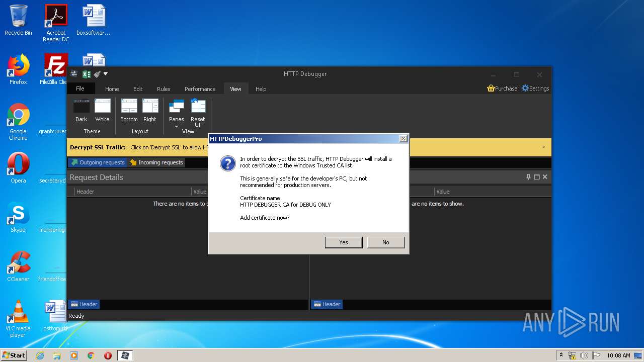The width and height of the screenshot is (644, 362).
Task: Open Skype desktop shortcut
Action: click(x=18, y=217)
